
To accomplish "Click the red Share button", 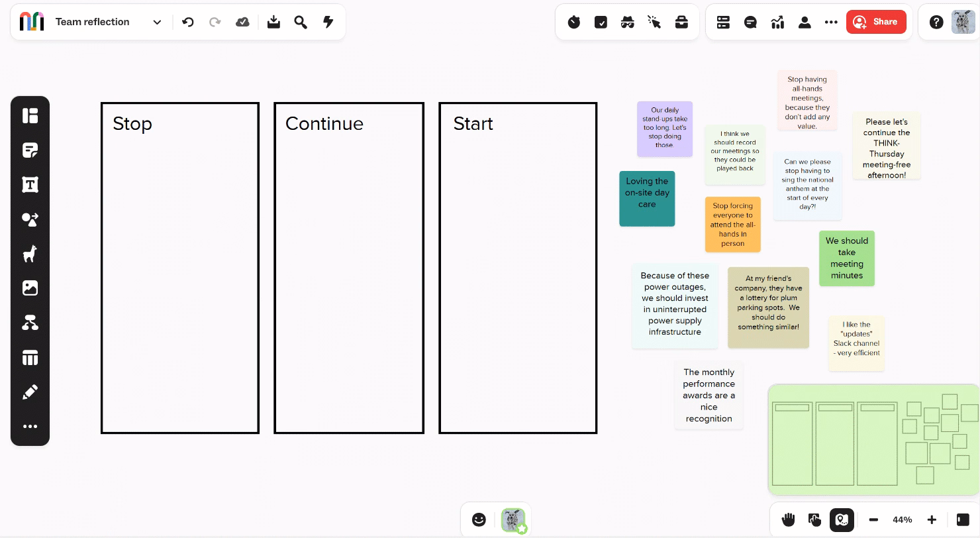I will coord(875,22).
